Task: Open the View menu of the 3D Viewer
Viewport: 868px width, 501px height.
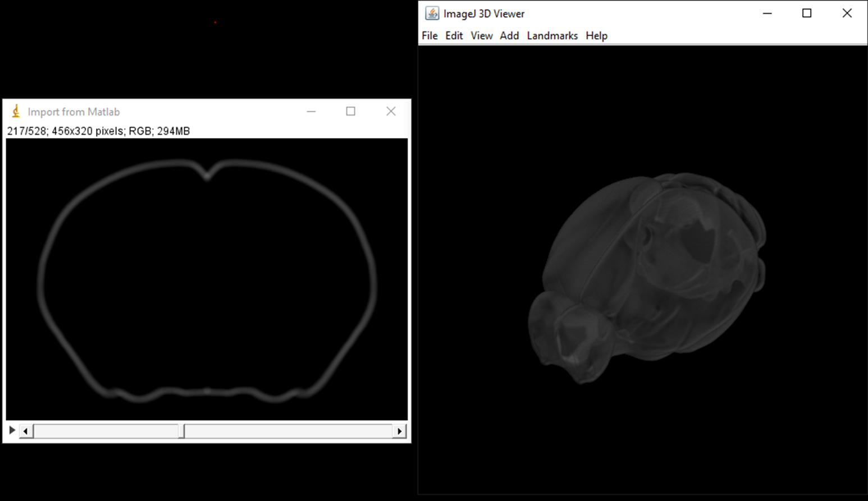Action: tap(481, 35)
